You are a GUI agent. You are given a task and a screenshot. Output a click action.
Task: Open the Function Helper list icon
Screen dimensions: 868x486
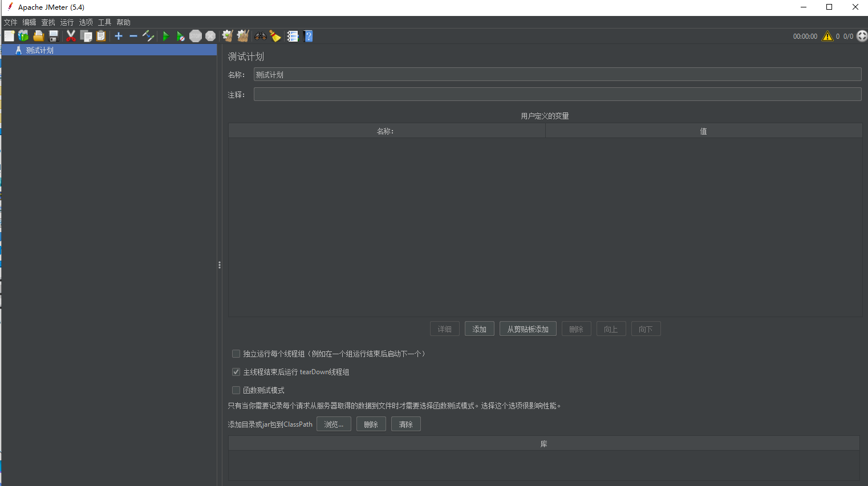click(x=293, y=36)
